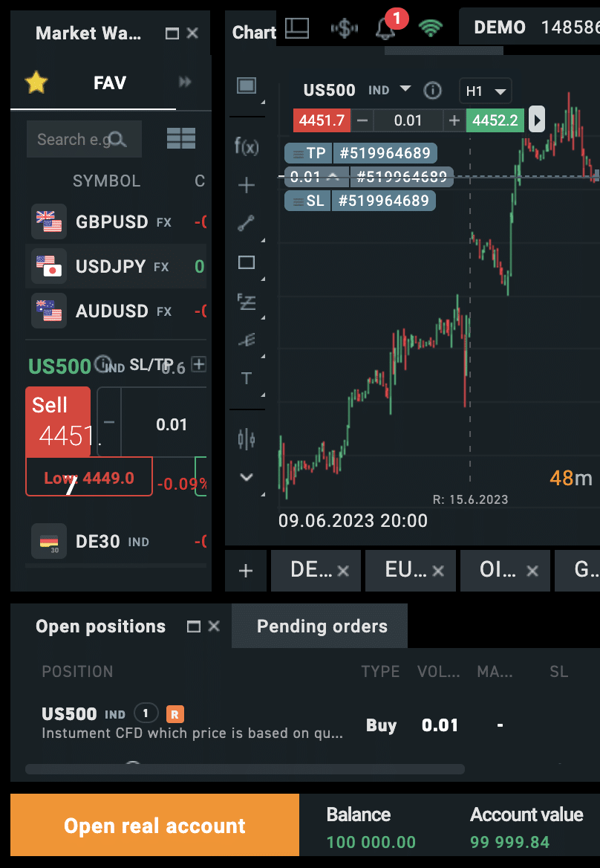The image size is (600, 868).
Task: Click the chart 0.01 volume field
Action: 408,120
